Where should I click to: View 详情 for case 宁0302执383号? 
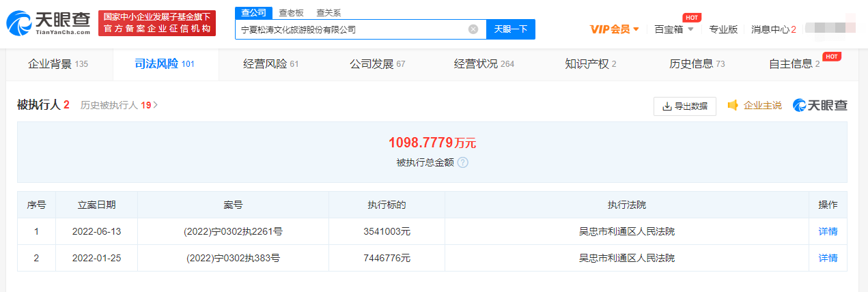[828, 258]
